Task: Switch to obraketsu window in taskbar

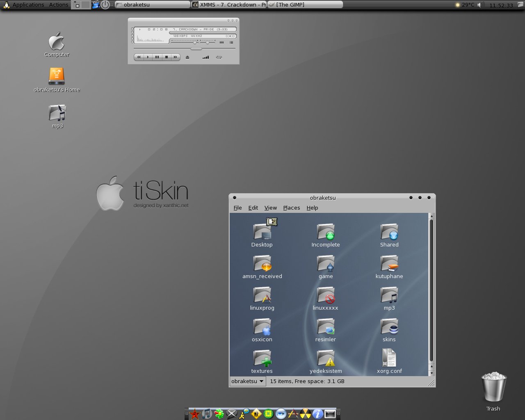Action: (x=153, y=5)
